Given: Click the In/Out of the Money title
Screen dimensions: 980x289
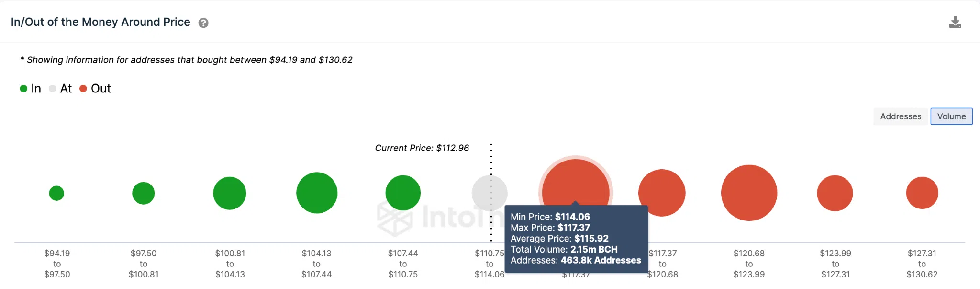Looking at the screenshot, I should coord(100,22).
